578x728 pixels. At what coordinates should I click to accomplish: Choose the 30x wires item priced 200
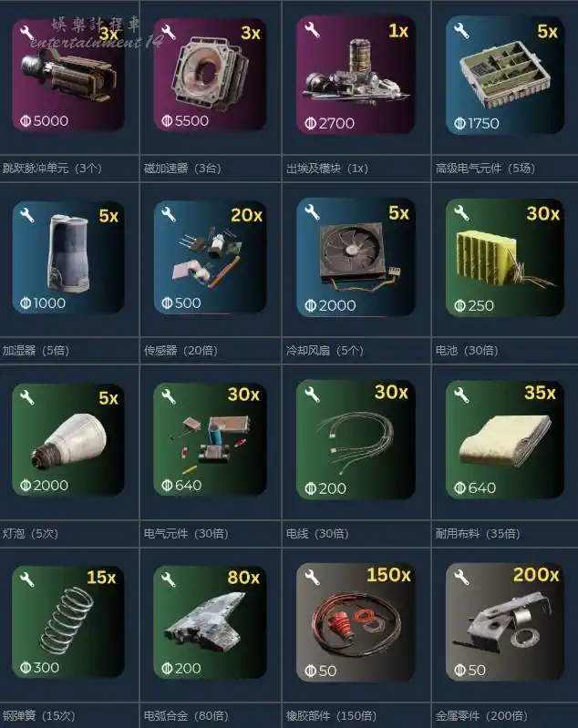pyautogui.click(x=356, y=439)
